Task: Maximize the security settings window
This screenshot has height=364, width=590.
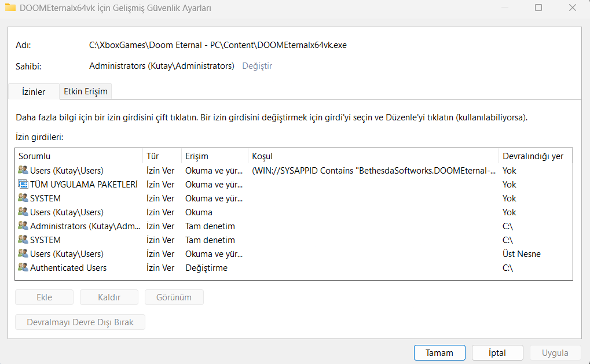Action: 538,8
